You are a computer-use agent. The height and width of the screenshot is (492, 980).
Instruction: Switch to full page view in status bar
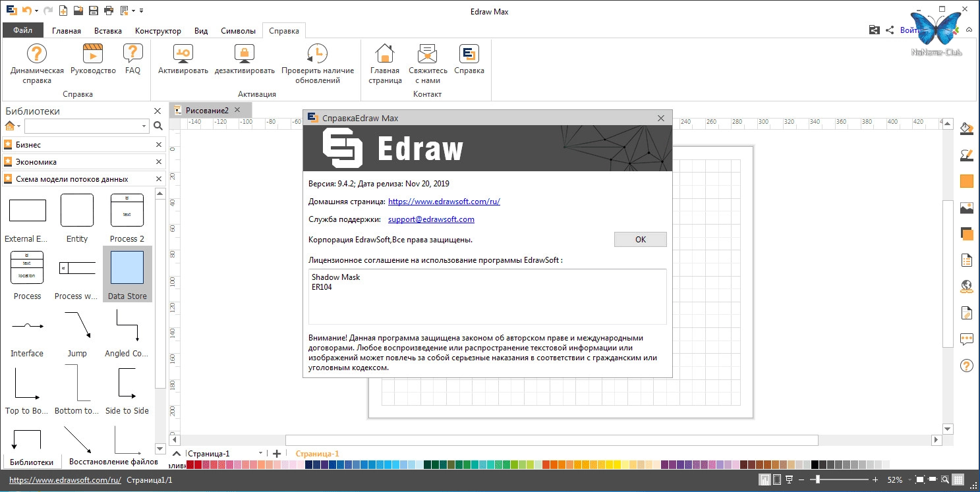777,480
